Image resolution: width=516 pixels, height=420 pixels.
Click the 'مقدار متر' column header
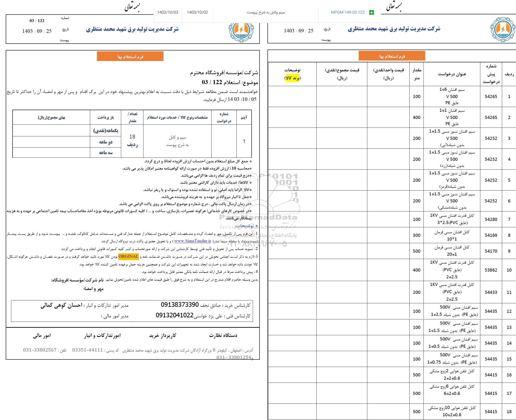pos(417,74)
